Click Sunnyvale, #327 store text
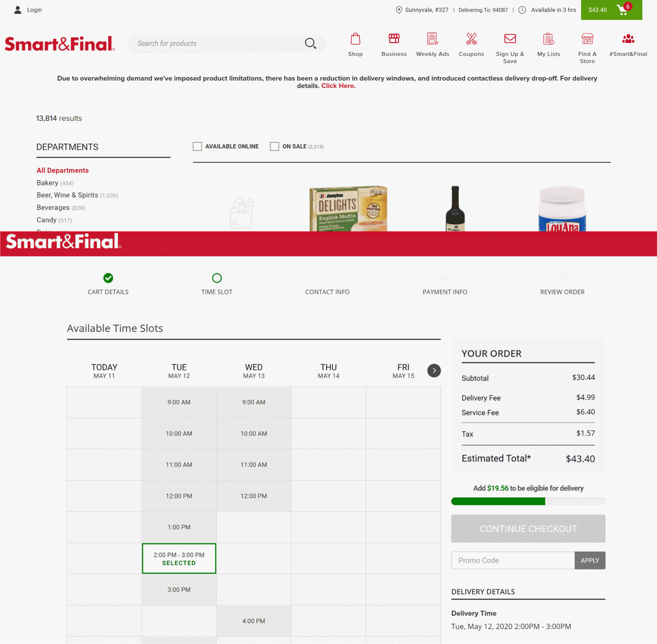Image resolution: width=657 pixels, height=644 pixels. click(x=427, y=10)
